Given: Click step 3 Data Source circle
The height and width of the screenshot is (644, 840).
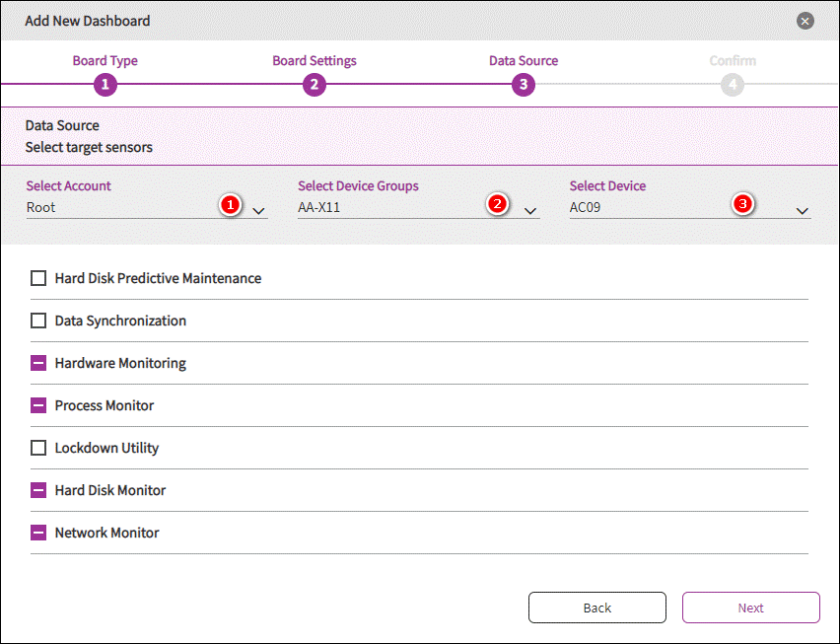Looking at the screenshot, I should click(523, 85).
